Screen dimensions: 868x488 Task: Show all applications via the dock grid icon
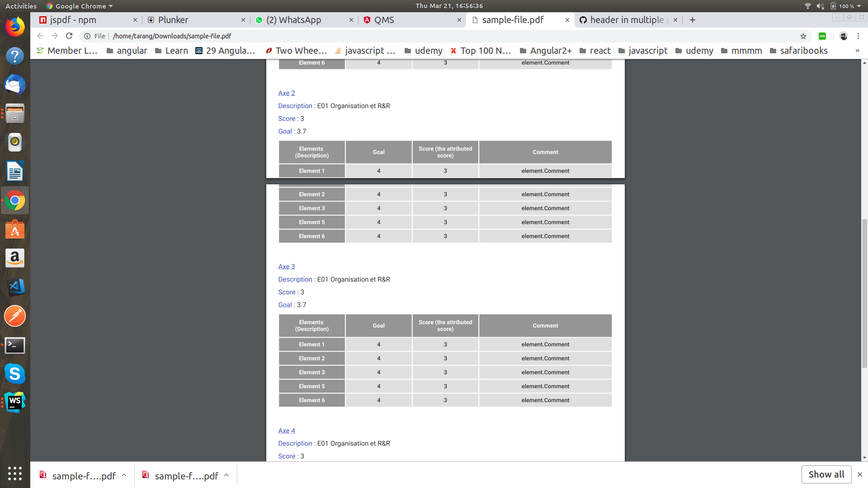point(15,474)
